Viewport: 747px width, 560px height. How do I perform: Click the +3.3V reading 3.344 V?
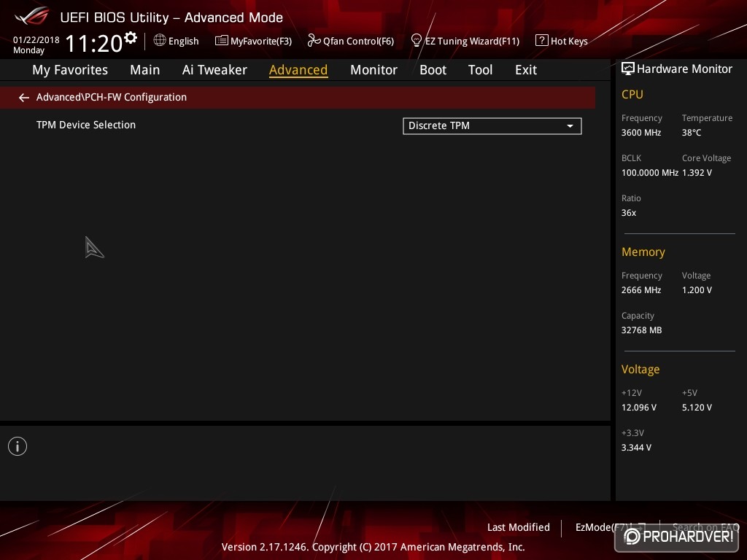coord(636,448)
